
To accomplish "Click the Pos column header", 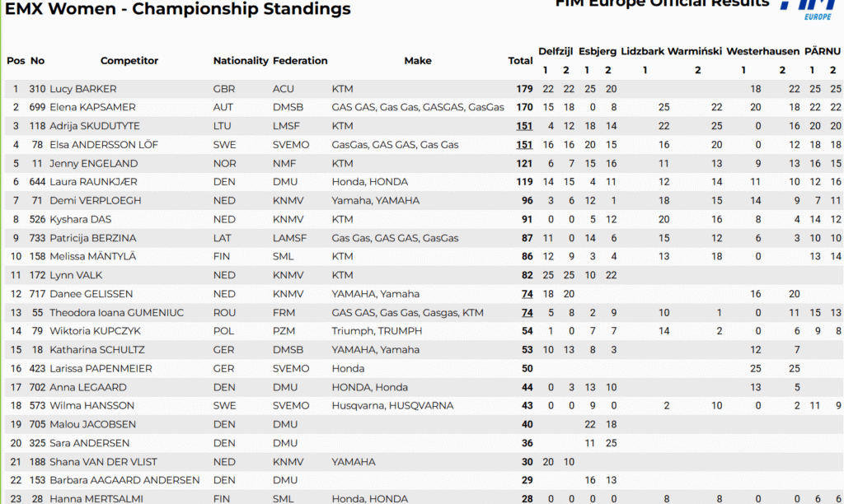I will pos(16,61).
